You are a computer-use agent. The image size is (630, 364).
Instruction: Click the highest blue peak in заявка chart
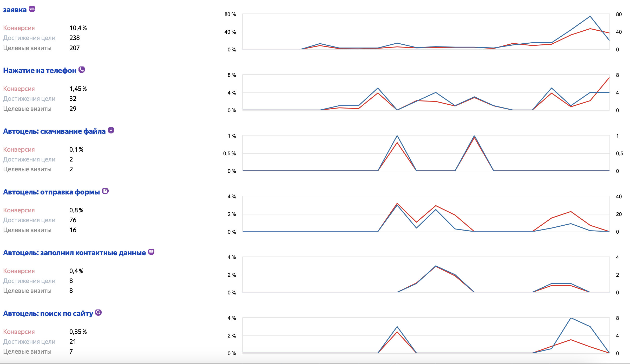click(x=590, y=17)
